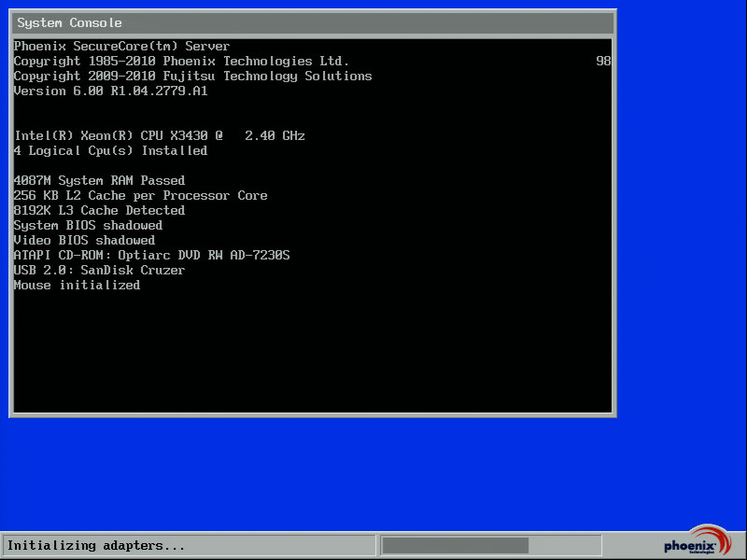
Task: Click the POST code '98' value
Action: coord(603,61)
